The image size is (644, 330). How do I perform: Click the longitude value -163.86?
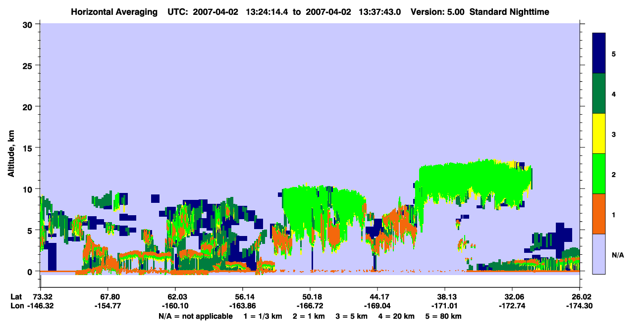point(242,306)
